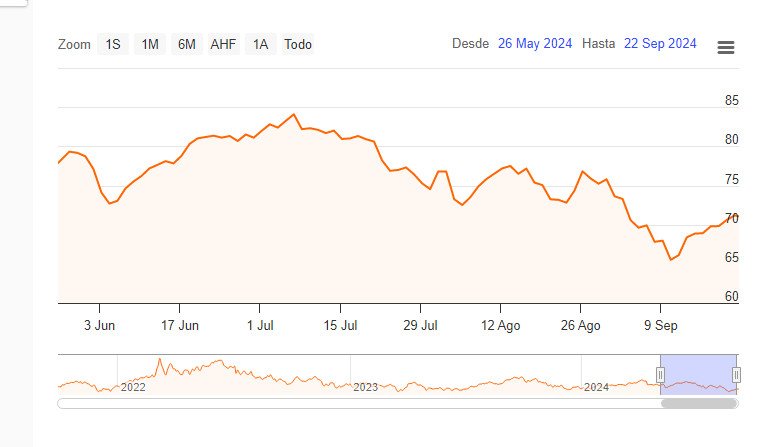Click the 1 Jul axis label
Screen dimensions: 766x447
click(259, 325)
